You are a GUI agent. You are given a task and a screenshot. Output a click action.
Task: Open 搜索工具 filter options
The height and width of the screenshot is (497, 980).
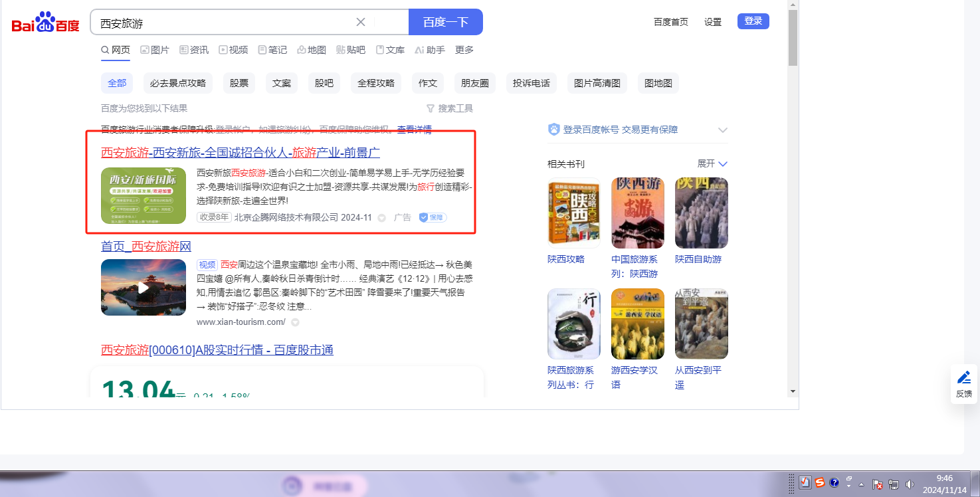click(450, 108)
